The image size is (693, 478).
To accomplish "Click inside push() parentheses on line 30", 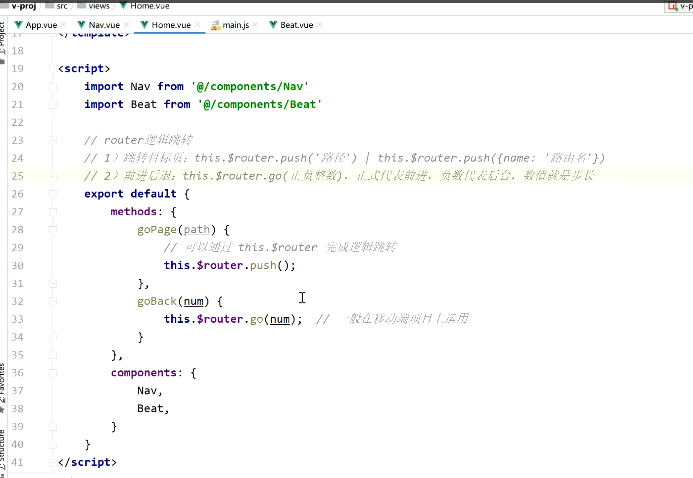I will [283, 266].
